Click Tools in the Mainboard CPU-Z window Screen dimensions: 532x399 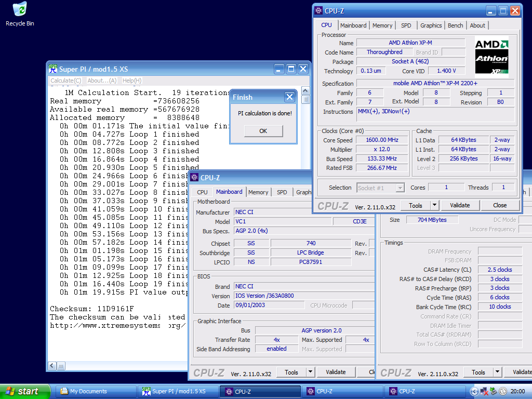(291, 372)
